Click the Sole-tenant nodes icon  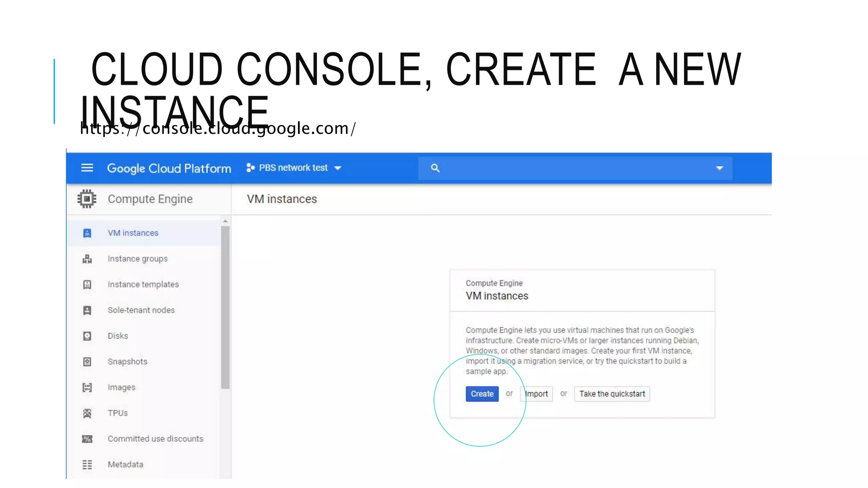(x=87, y=310)
